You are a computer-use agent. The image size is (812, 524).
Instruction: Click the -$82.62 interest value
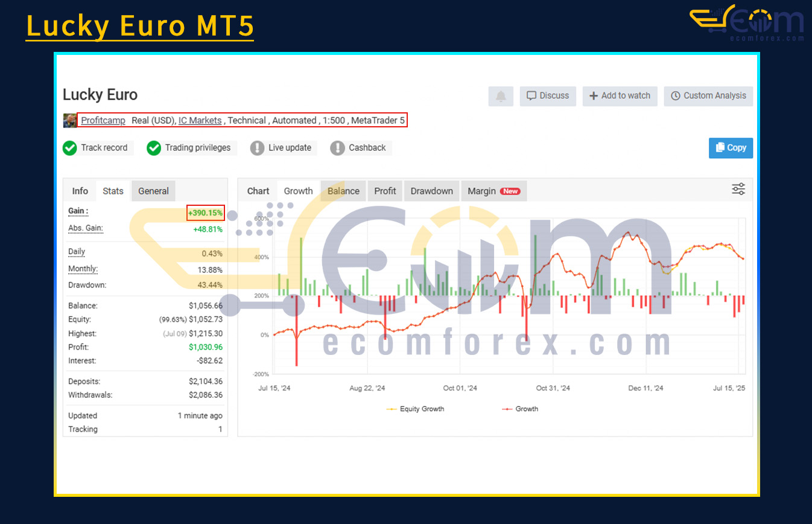209,361
